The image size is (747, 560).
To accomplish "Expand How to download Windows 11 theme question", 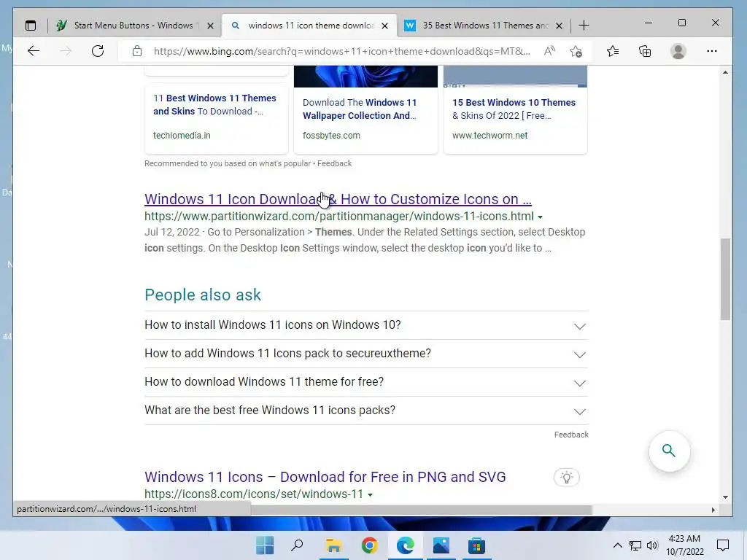I will (366, 382).
